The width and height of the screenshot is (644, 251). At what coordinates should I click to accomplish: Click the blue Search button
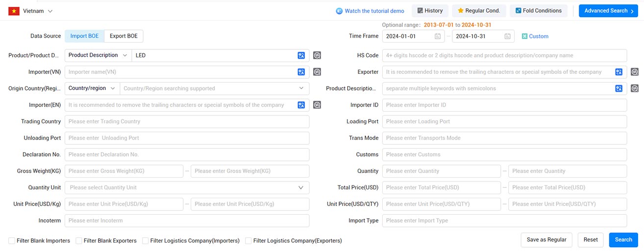click(x=623, y=240)
